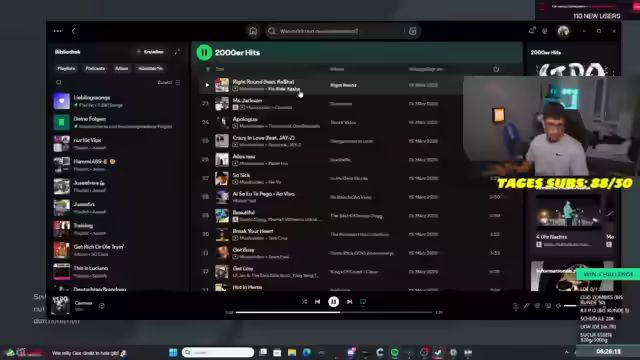The height and width of the screenshot is (360, 640).
Task: Open Microsoft Edge from taskbar
Action: click(x=307, y=352)
